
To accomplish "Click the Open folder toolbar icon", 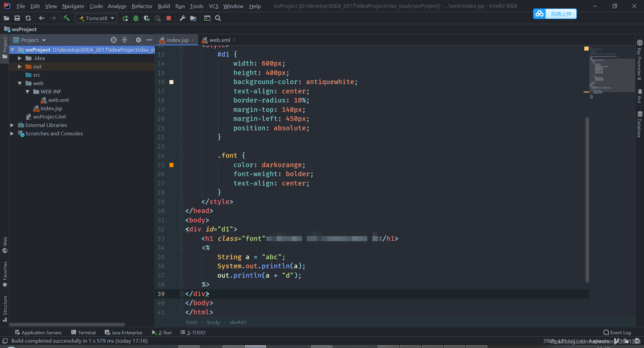I will pyautogui.click(x=6, y=18).
